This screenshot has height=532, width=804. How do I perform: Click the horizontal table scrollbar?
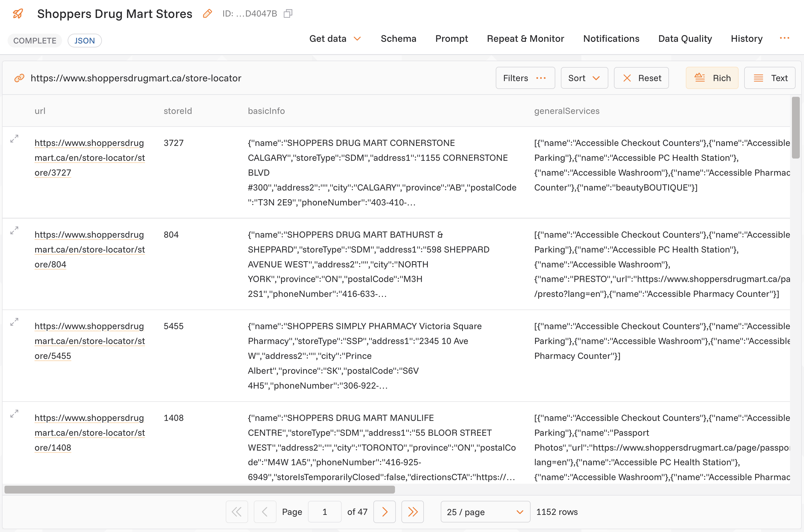(x=200, y=489)
